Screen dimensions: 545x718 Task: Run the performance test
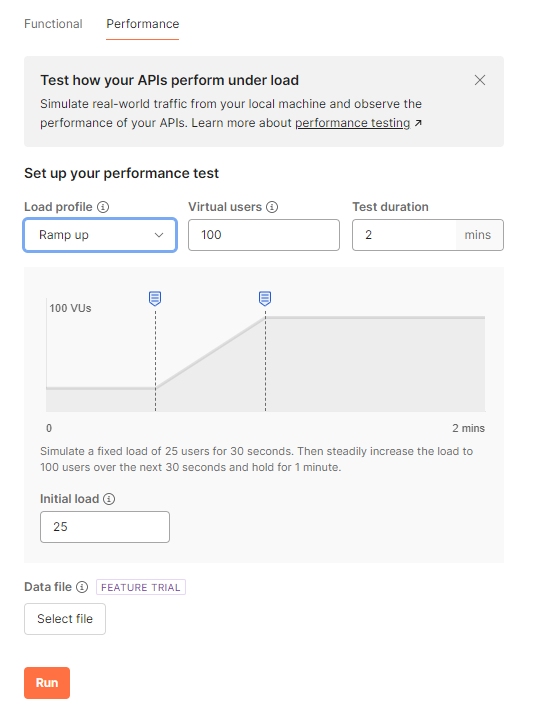click(47, 683)
